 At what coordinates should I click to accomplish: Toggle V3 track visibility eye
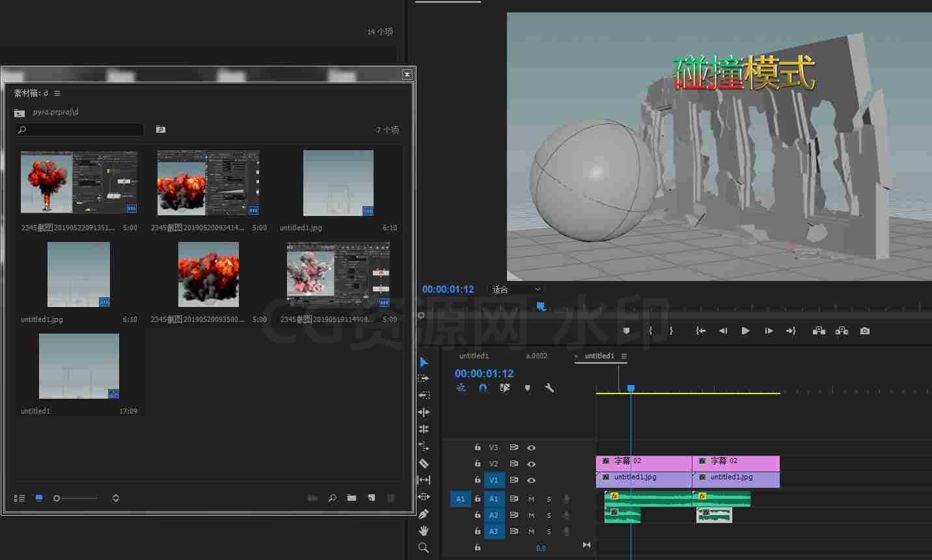pyautogui.click(x=531, y=447)
